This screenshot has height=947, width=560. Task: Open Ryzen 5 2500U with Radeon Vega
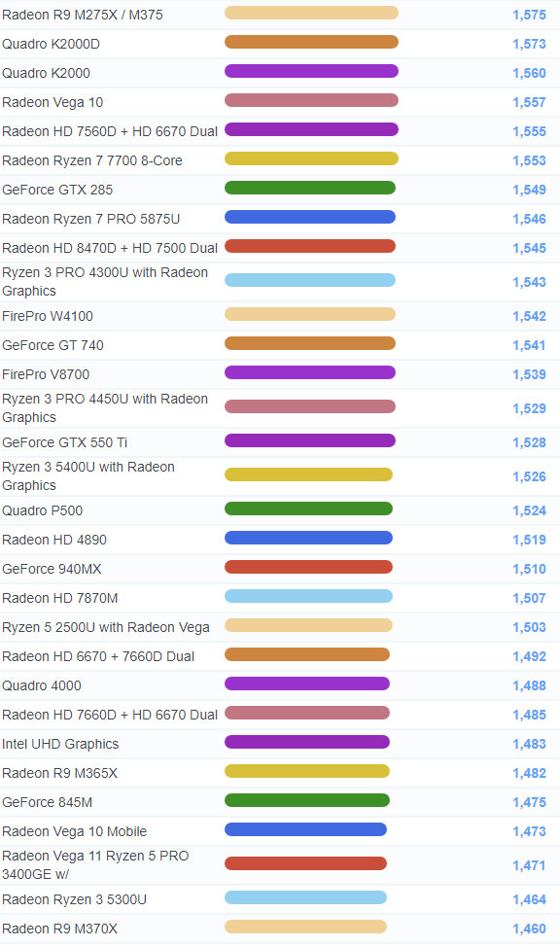click(106, 627)
